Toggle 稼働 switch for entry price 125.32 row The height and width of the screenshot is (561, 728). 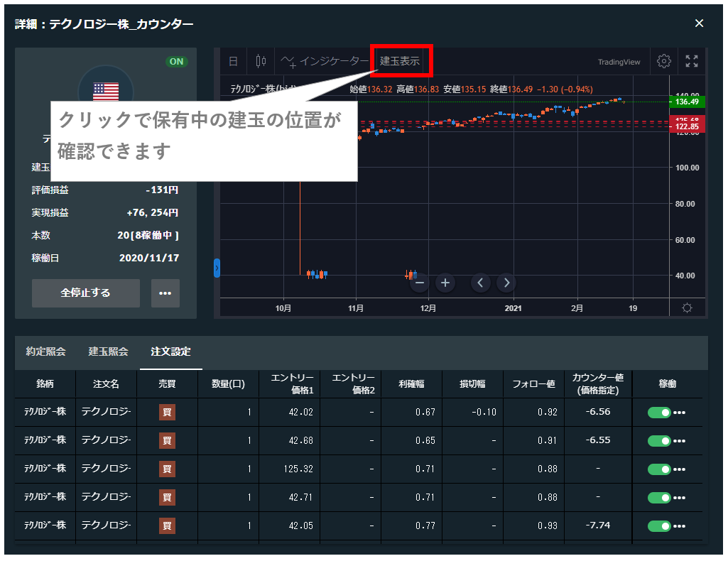659,469
